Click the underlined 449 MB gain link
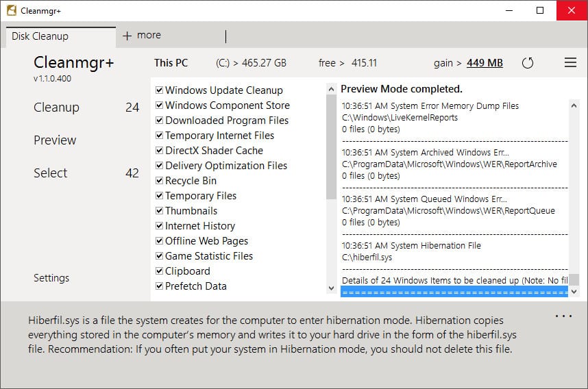Image resolution: width=588 pixels, height=389 pixels. (x=485, y=63)
